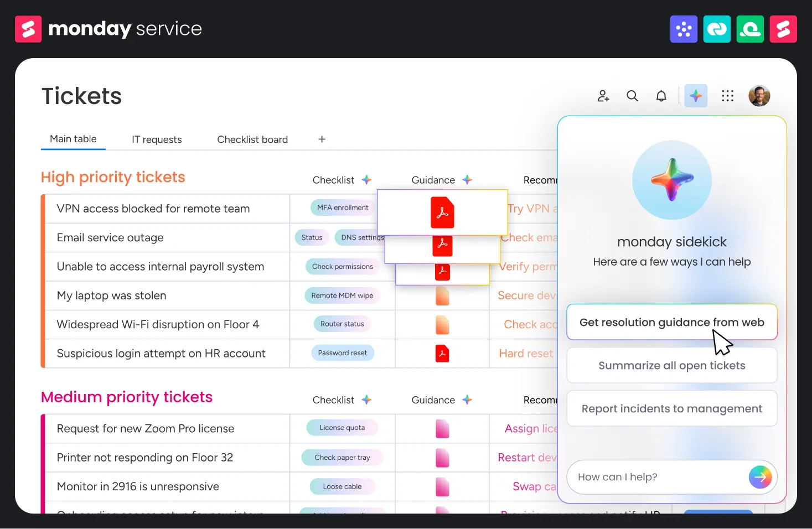
Task: Click the High priority tickets group title
Action: tap(113, 177)
